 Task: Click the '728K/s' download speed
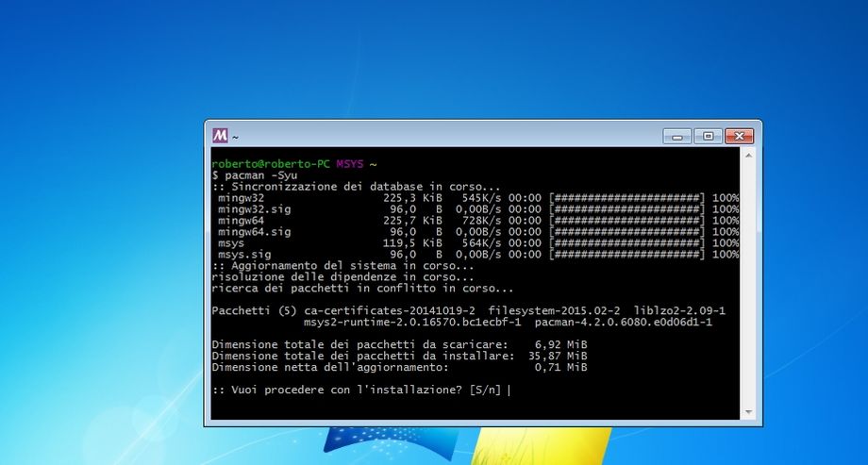481,221
